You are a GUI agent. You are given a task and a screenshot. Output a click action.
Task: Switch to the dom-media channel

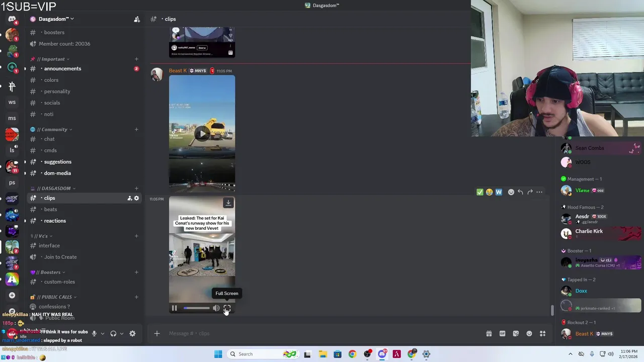pyautogui.click(x=85, y=173)
